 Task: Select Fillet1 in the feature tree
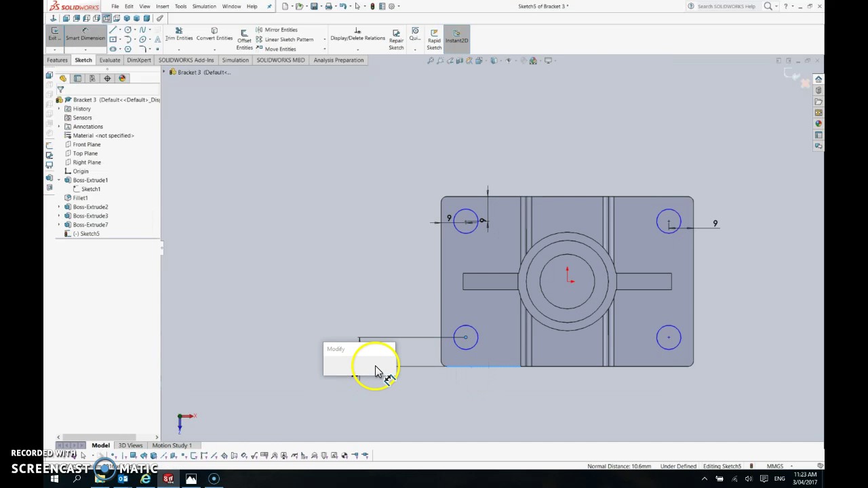point(80,198)
